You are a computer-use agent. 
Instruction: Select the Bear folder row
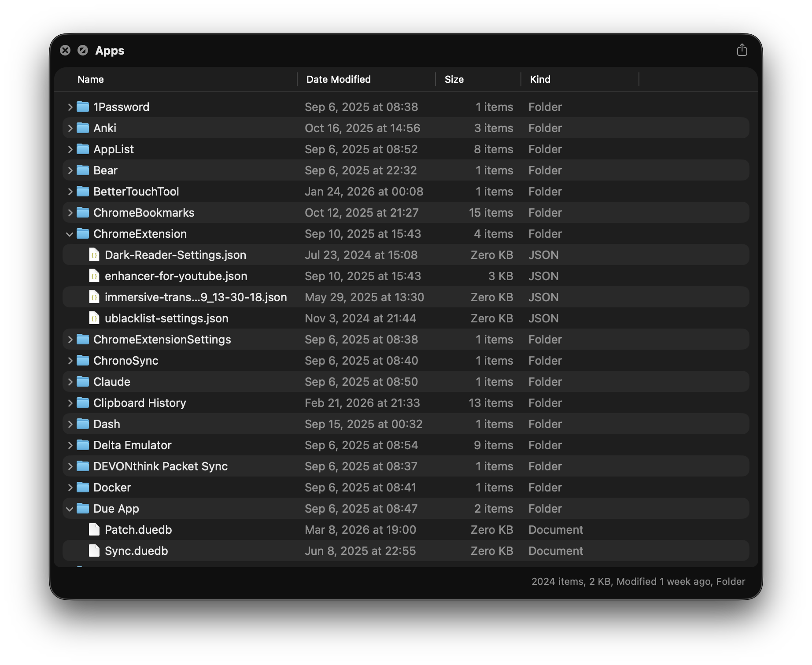click(x=220, y=170)
